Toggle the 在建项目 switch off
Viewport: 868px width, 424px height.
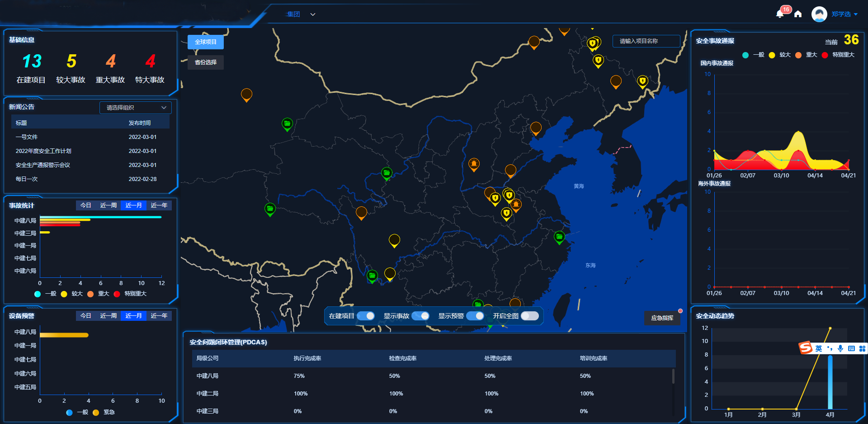click(366, 316)
